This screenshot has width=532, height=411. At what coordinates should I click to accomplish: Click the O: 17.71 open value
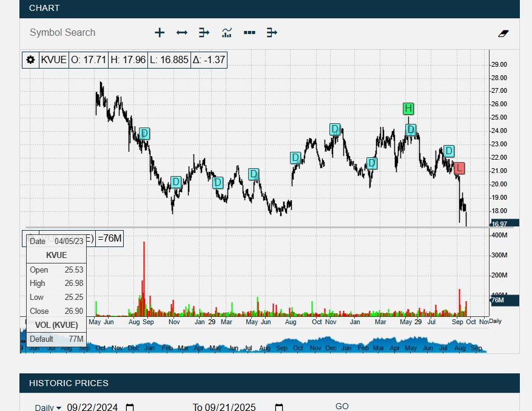click(88, 59)
